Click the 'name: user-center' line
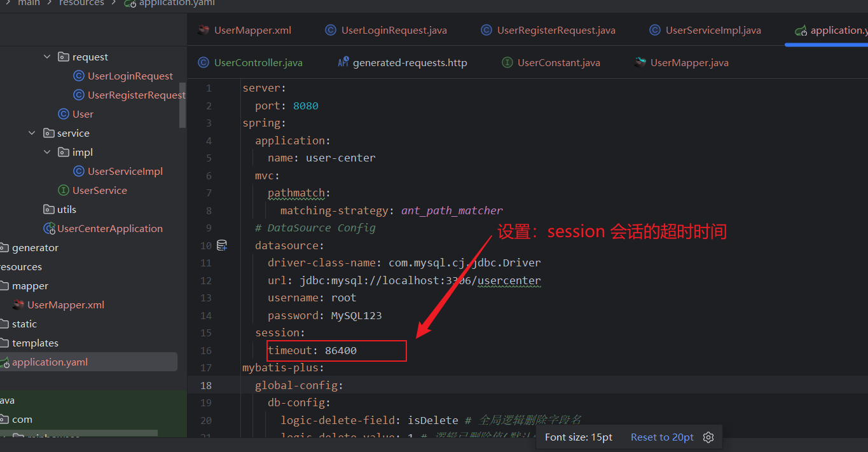This screenshot has width=868, height=452. [x=322, y=158]
